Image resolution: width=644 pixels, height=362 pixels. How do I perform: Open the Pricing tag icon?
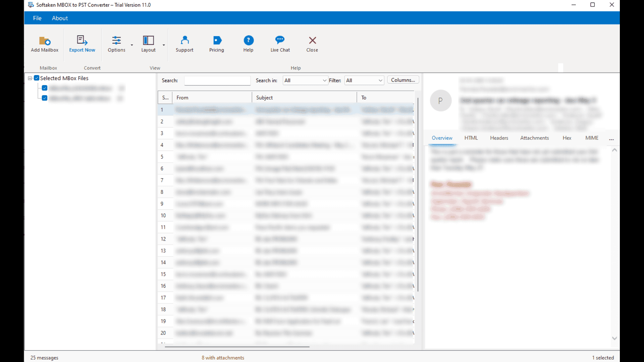(217, 41)
